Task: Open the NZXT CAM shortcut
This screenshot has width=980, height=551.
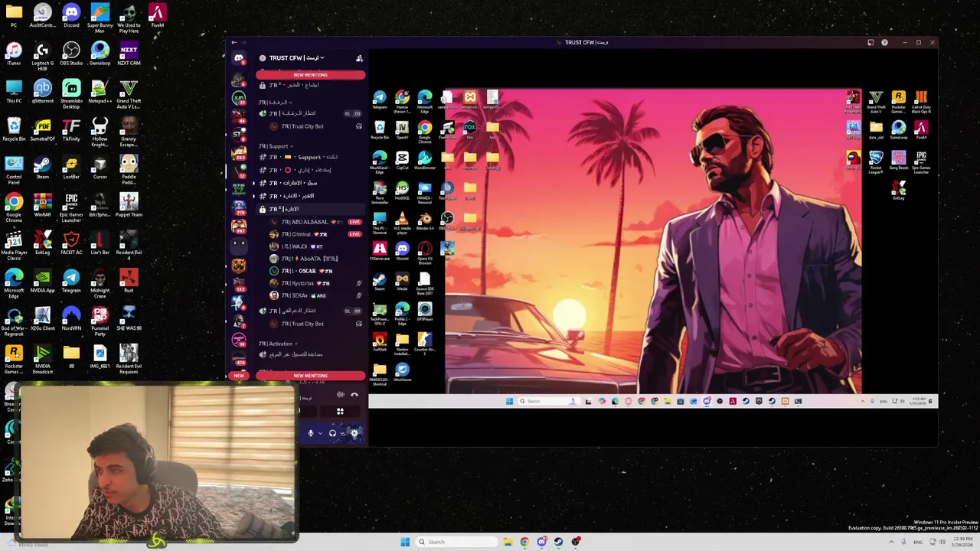Action: tap(129, 54)
